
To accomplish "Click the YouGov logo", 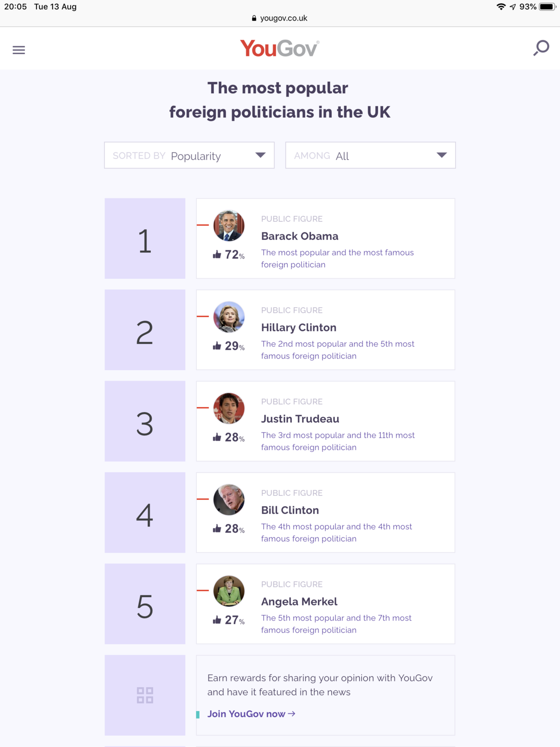I will click(280, 49).
